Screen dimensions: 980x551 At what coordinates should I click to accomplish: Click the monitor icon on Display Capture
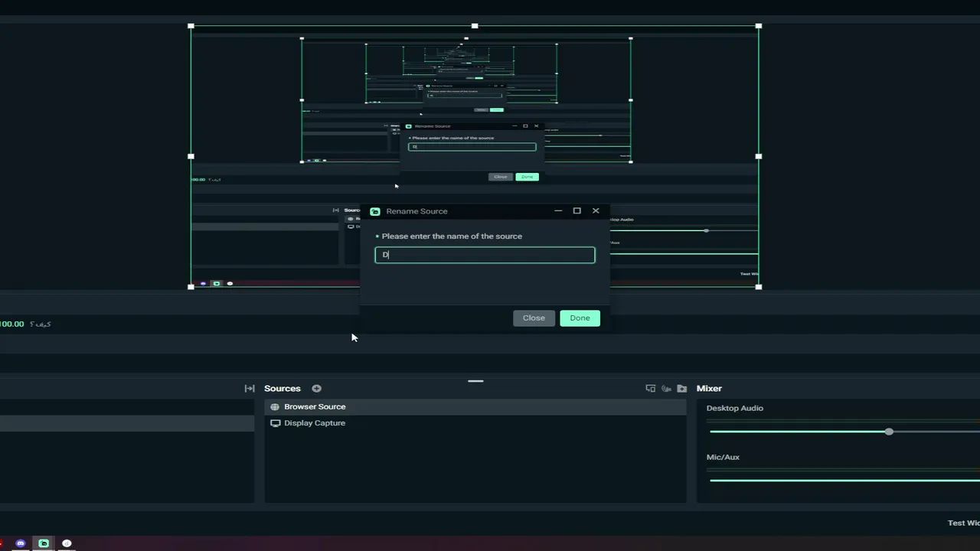pyautogui.click(x=275, y=422)
